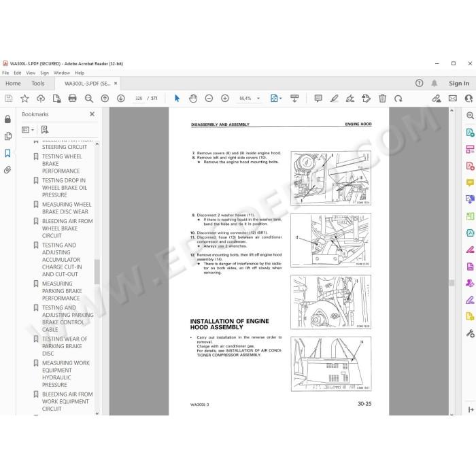The width and height of the screenshot is (476, 476).
Task: Click the current page number field
Action: pos(139,99)
